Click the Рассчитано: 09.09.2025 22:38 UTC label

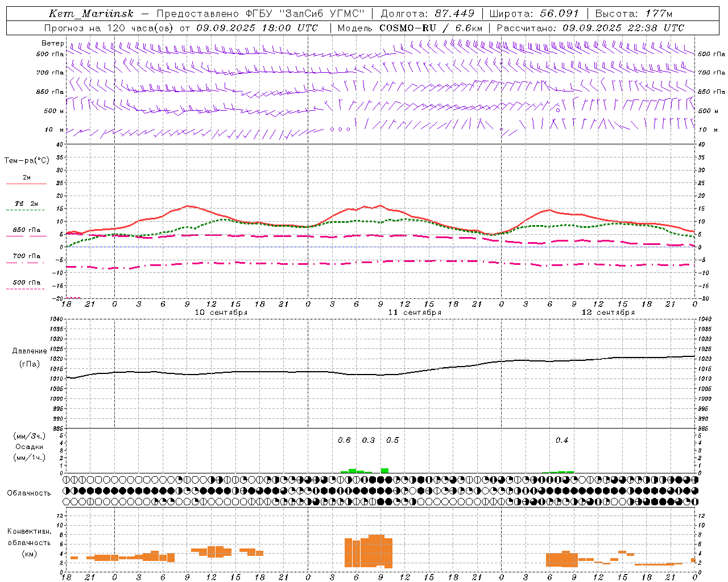590,28
